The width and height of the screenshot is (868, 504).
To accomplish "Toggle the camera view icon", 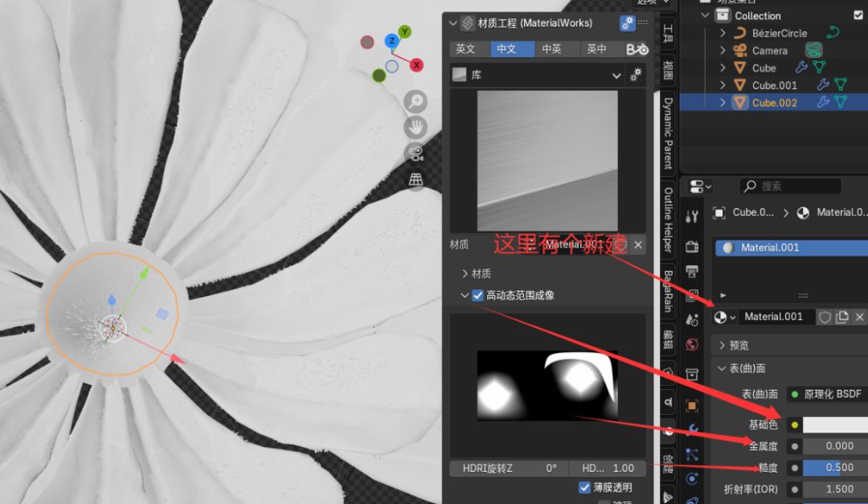I will pyautogui.click(x=416, y=154).
